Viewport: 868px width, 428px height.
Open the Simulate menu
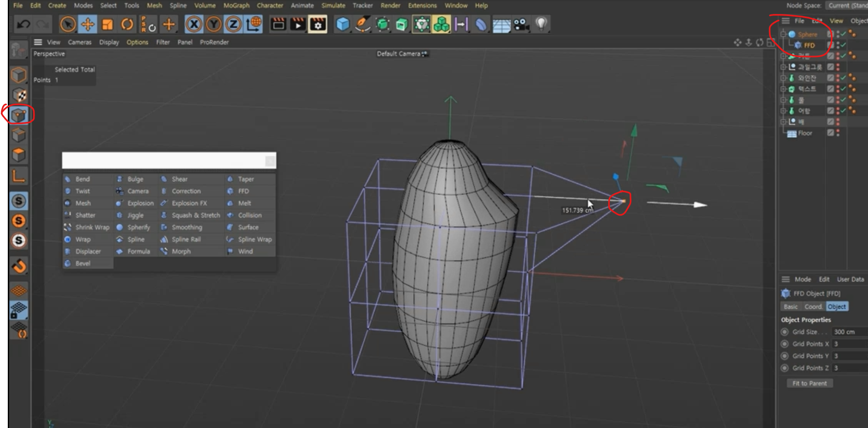333,5
